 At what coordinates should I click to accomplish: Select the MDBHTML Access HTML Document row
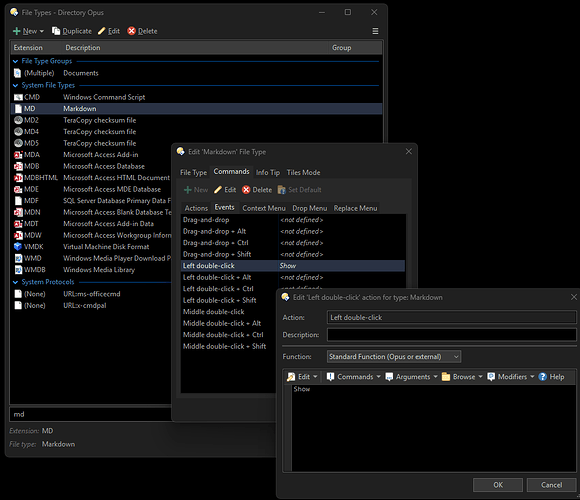(x=92, y=178)
